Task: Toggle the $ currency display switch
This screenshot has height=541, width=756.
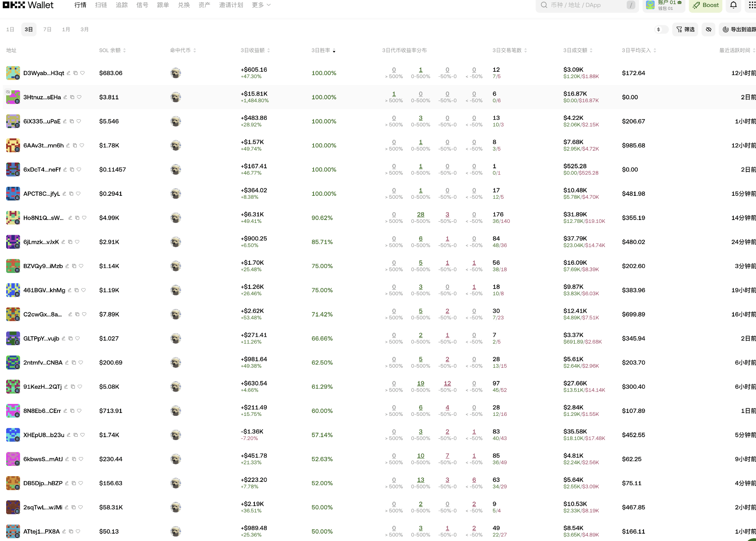Action: [661, 30]
